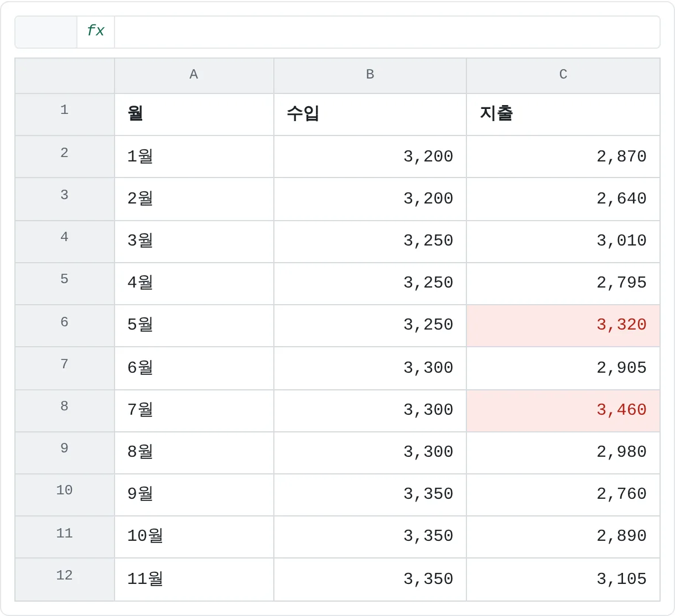Select column B header

370,75
